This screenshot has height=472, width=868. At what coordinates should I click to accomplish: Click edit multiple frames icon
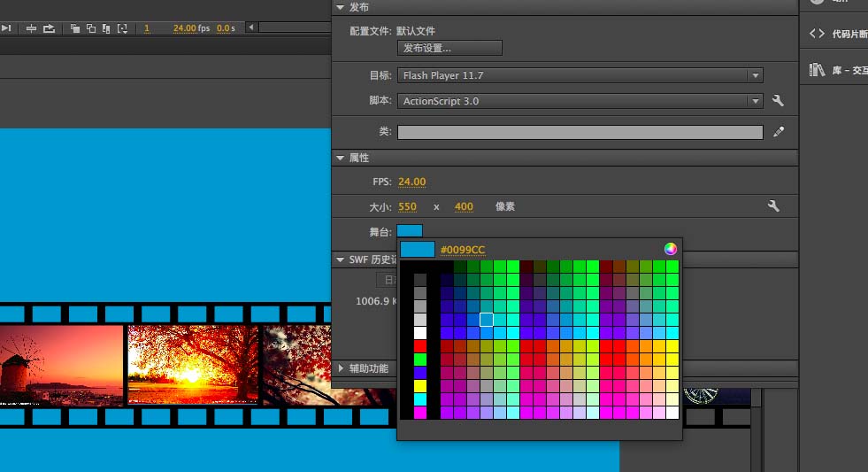coord(105,28)
